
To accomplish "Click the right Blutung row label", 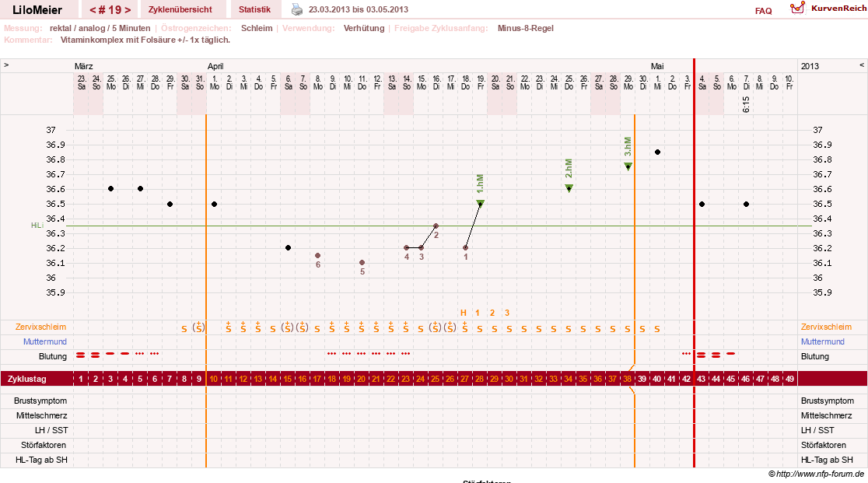I will point(815,356).
